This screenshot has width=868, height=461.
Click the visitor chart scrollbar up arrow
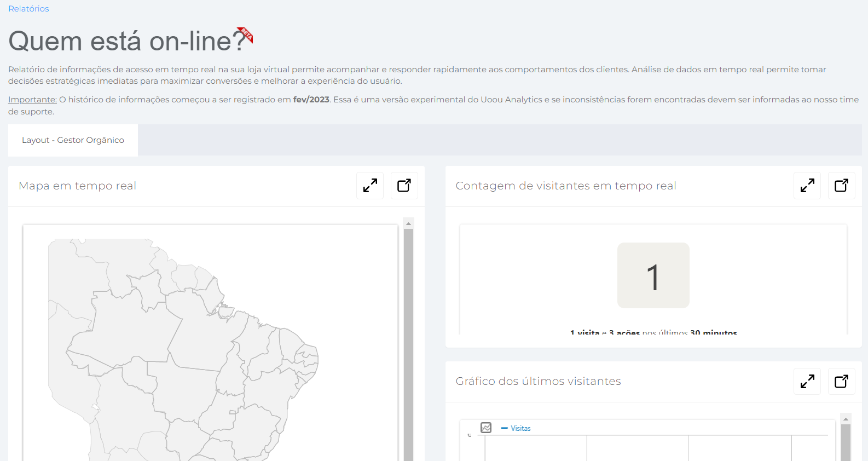tap(846, 419)
